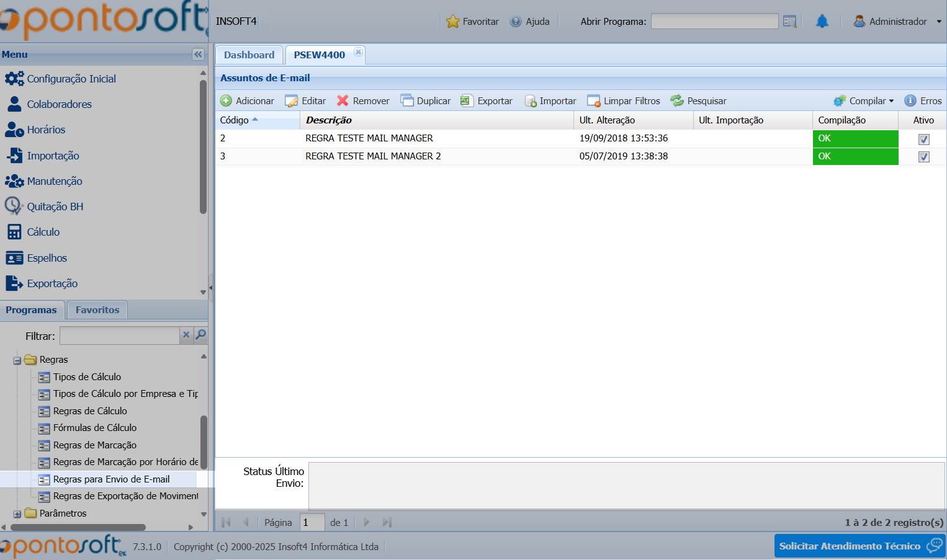
Task: Click the Remover red X icon
Action: point(343,101)
